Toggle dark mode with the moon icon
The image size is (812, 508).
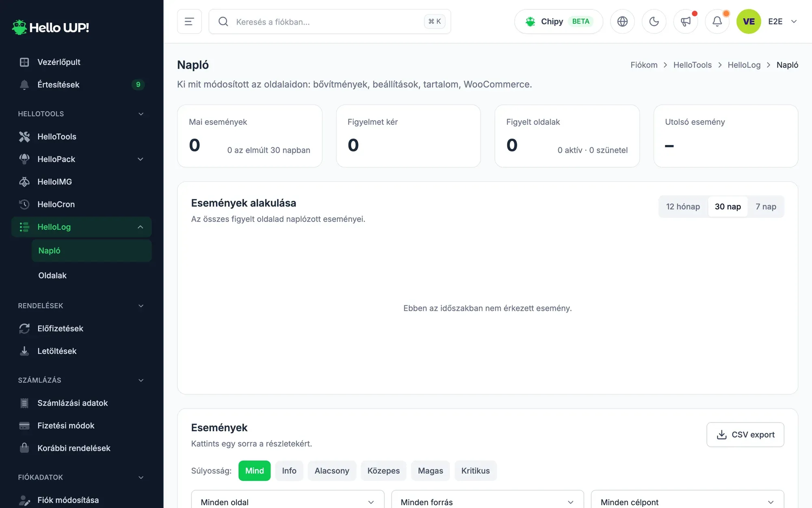pos(654,22)
